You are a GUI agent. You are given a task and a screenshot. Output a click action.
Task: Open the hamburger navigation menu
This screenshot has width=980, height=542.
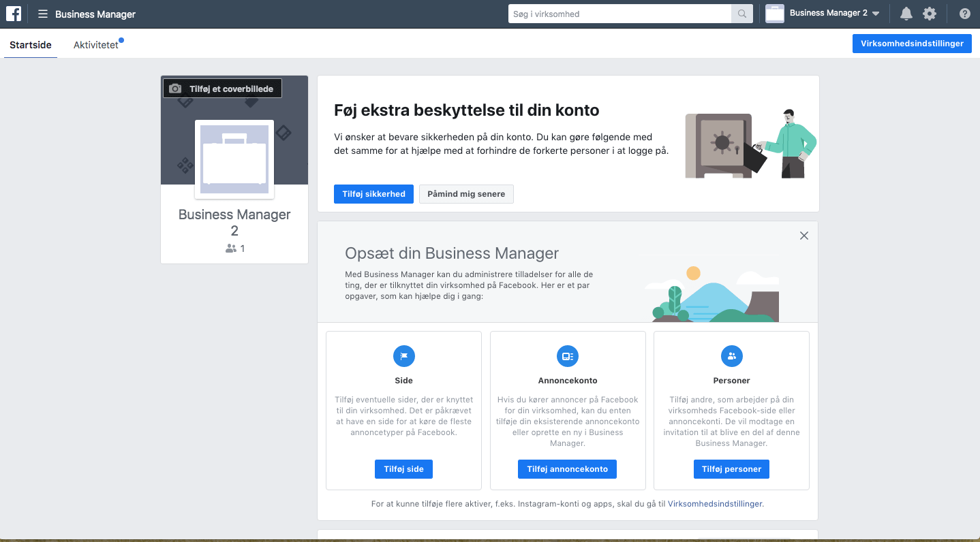point(43,14)
